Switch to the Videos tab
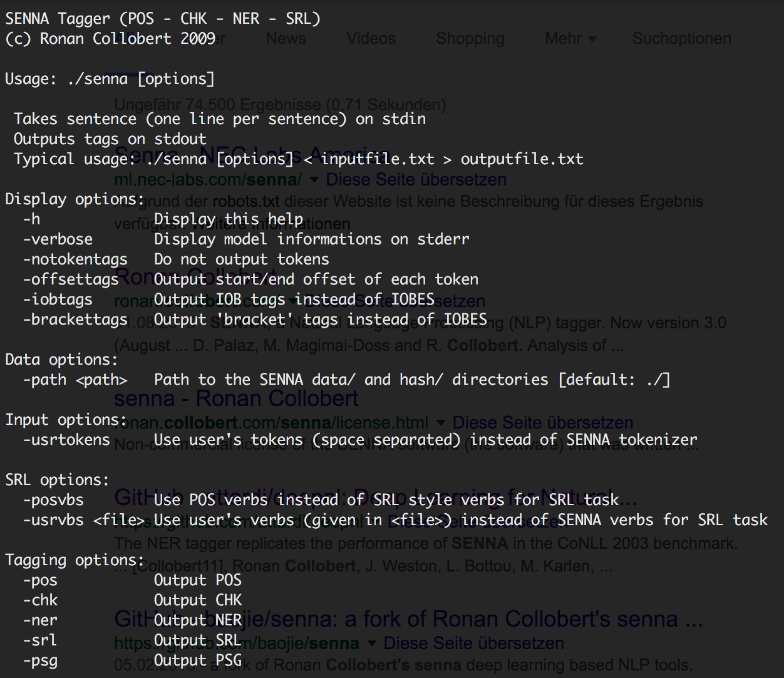 (x=370, y=38)
